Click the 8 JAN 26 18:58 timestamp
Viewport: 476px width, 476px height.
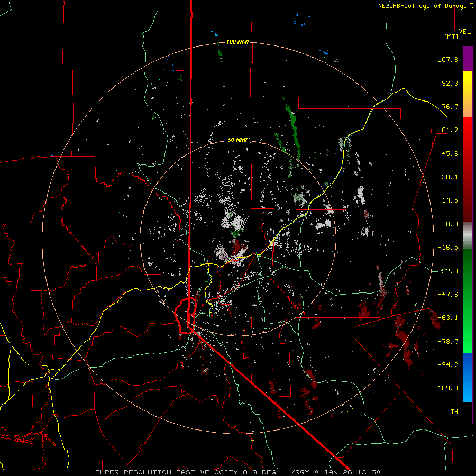(x=347, y=472)
